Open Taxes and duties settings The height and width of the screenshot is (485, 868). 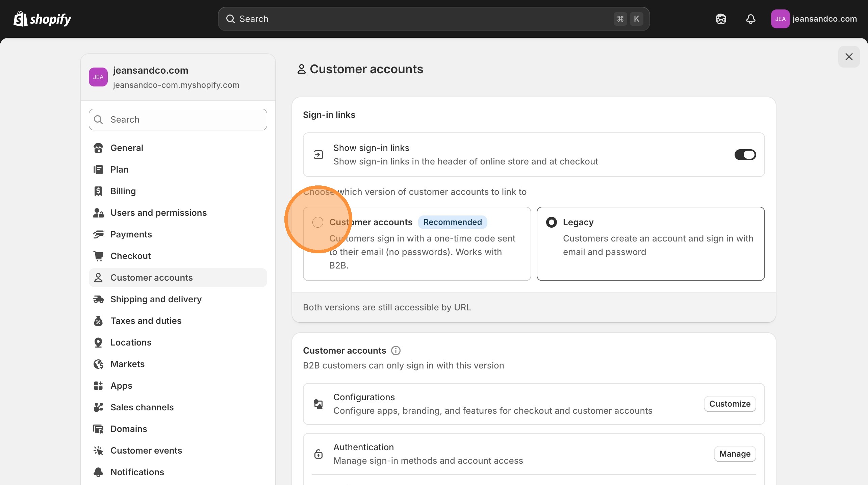coord(146,321)
